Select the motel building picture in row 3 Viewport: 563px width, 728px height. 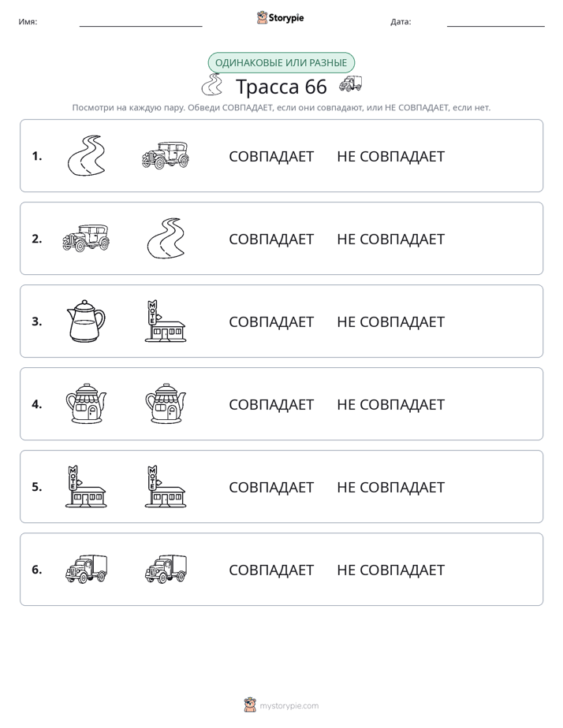(166, 321)
